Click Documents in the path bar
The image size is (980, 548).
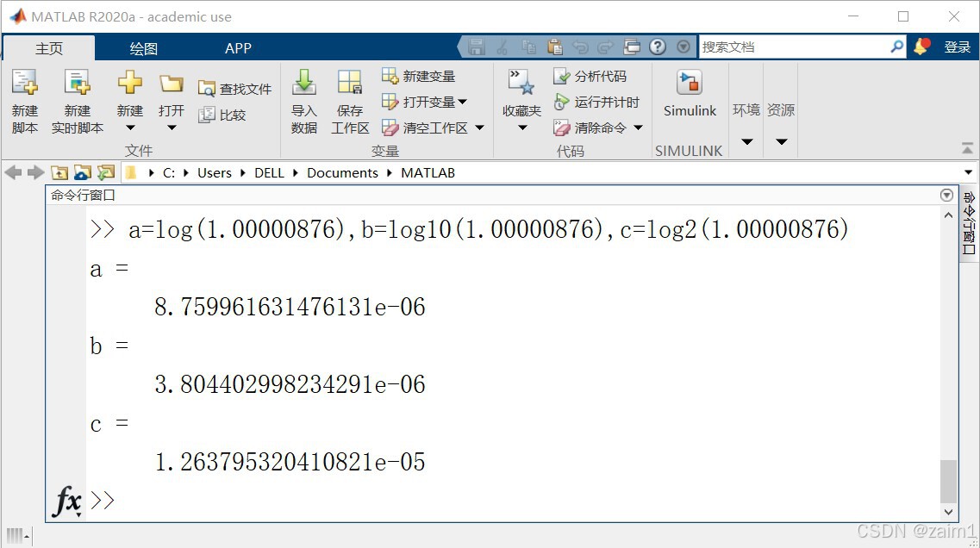pos(342,172)
